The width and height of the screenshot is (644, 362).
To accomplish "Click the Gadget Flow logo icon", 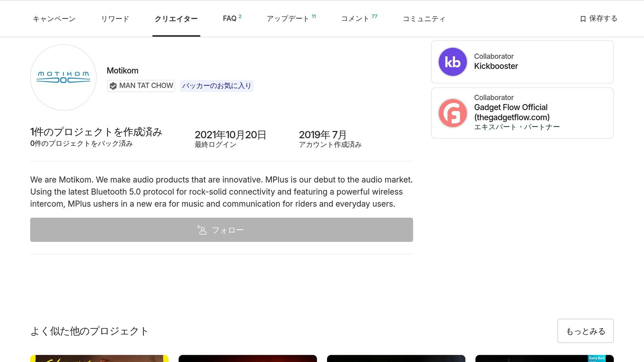I will (x=453, y=113).
